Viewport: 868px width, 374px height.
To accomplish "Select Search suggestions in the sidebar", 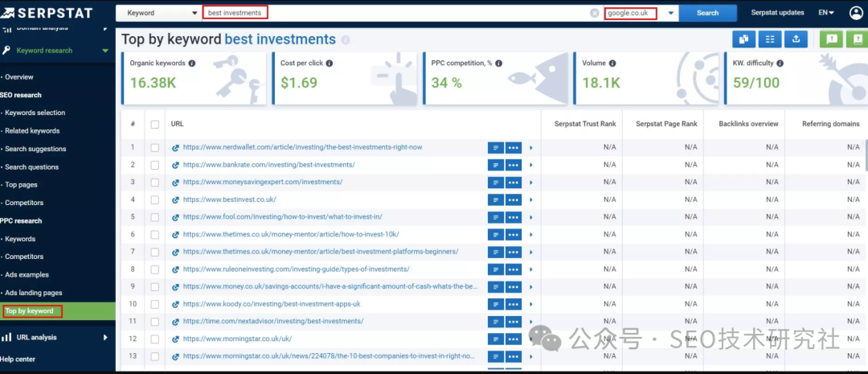I will point(35,149).
